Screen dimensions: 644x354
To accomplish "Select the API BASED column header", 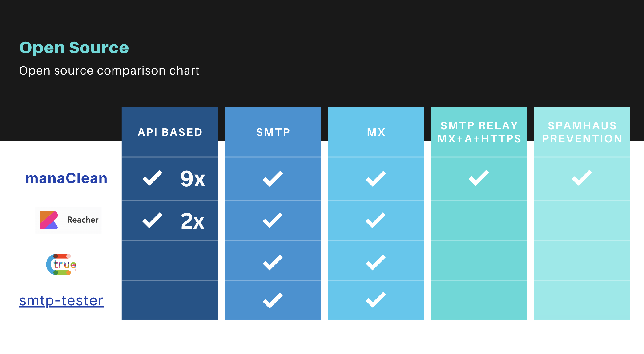I will click(x=170, y=132).
